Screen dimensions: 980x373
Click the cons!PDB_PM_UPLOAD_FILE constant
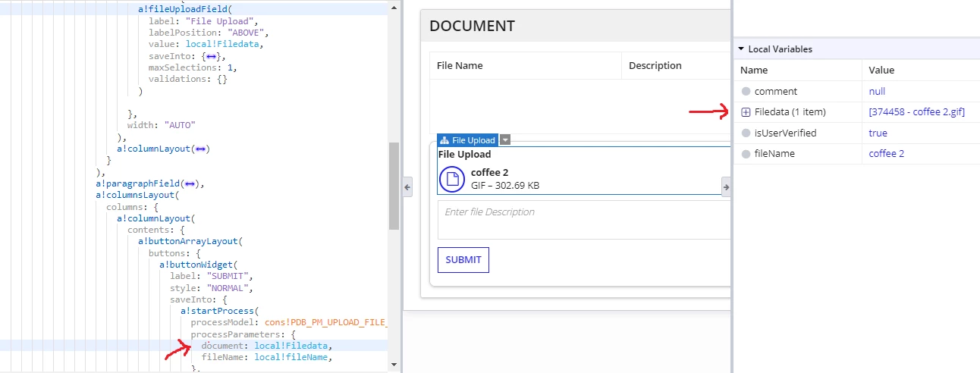click(x=325, y=323)
